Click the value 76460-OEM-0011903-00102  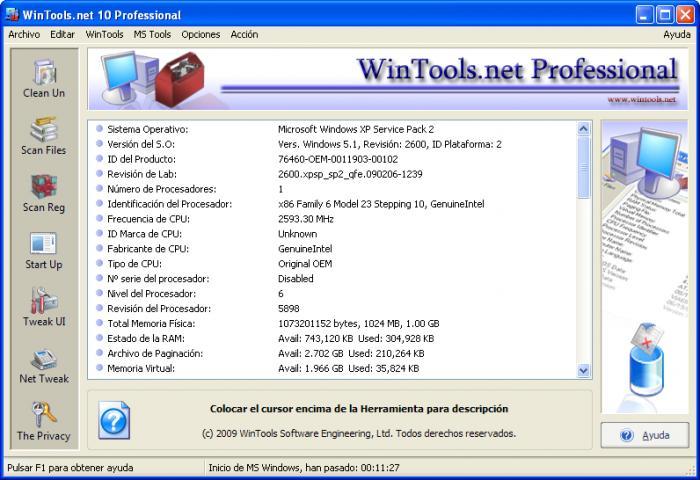point(338,159)
